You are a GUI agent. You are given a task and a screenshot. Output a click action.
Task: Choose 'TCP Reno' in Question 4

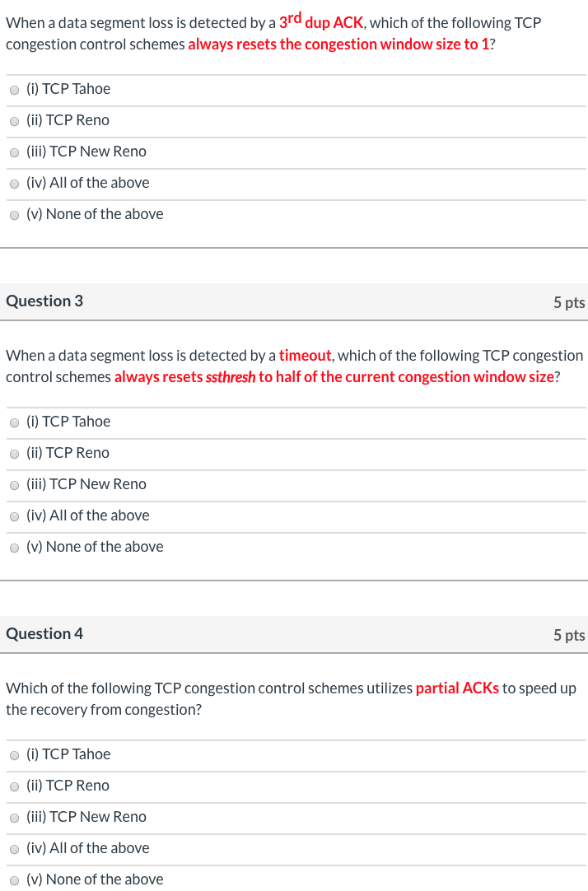14,786
